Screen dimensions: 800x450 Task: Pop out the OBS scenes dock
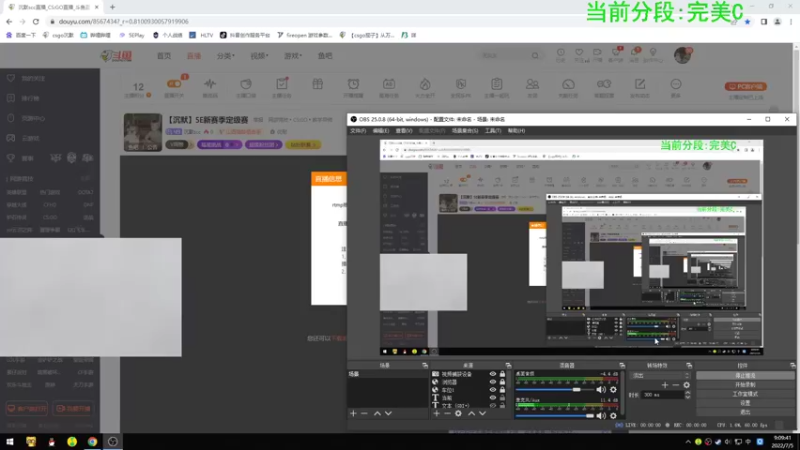[x=425, y=365]
